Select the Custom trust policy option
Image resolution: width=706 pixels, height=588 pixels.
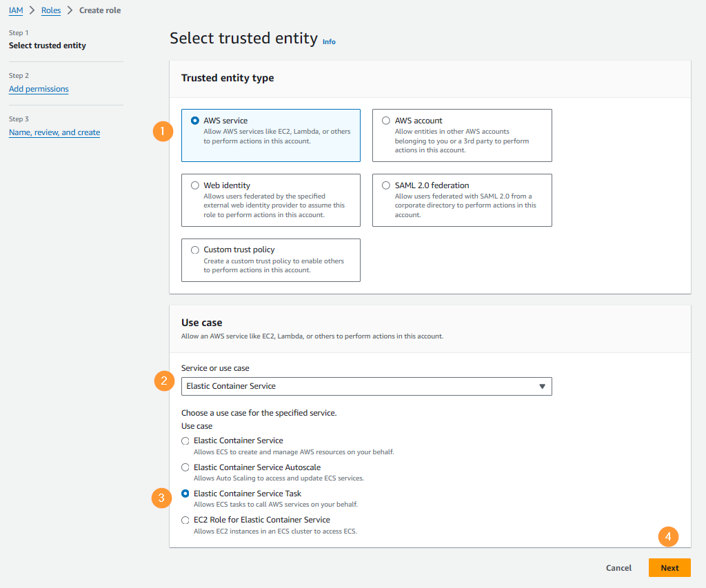[x=195, y=250]
